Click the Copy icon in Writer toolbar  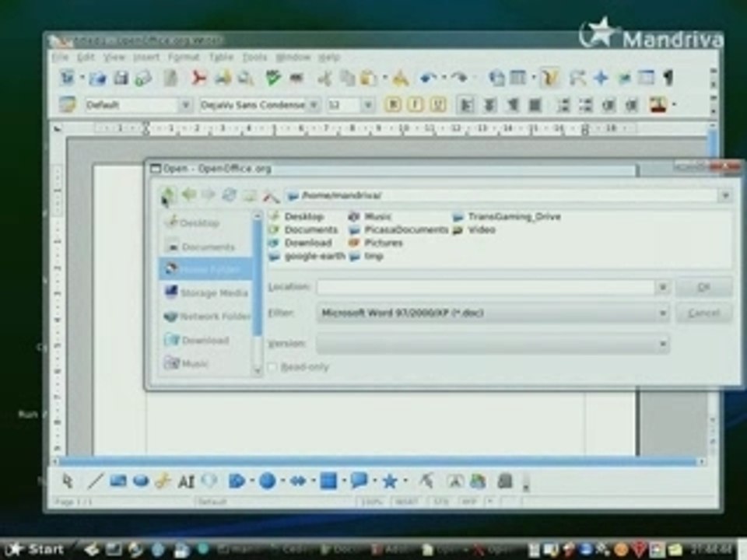click(348, 78)
